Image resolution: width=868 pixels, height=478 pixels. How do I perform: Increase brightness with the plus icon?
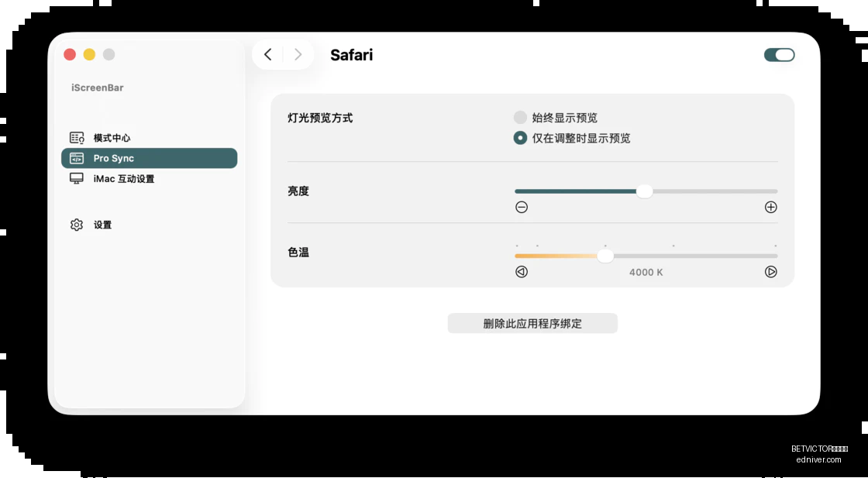(x=770, y=207)
